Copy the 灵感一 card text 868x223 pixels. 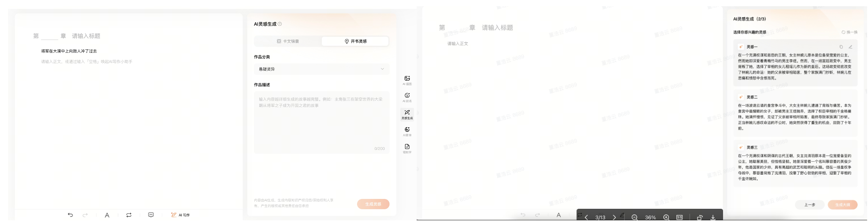coord(841,47)
